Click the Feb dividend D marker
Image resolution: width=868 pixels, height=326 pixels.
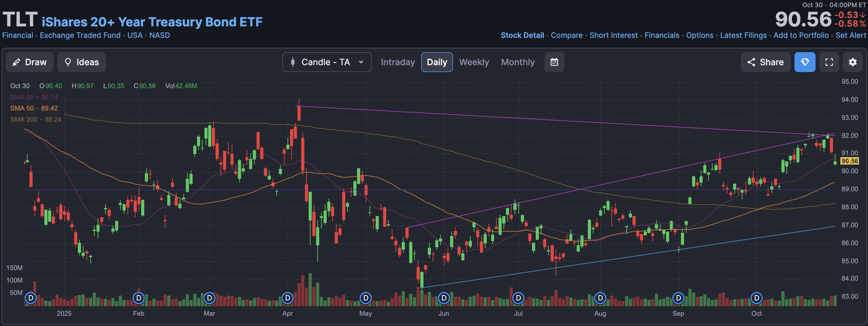pyautogui.click(x=138, y=298)
